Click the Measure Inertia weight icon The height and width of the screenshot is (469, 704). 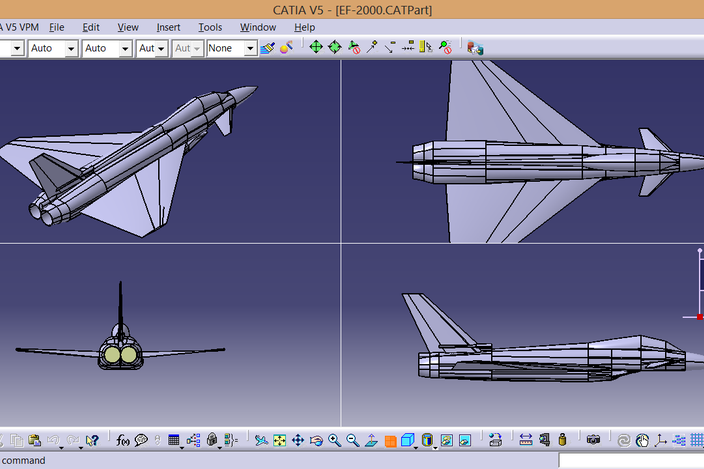pos(562,440)
